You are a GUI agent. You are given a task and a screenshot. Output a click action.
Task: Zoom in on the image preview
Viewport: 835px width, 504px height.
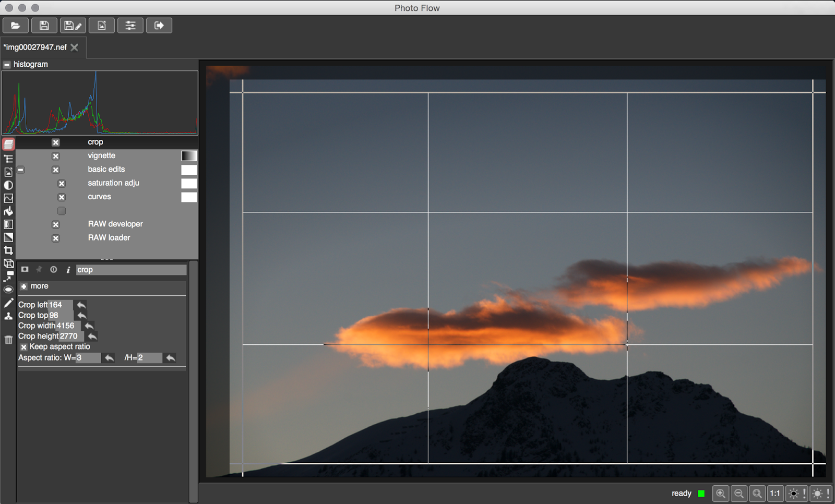pos(721,493)
